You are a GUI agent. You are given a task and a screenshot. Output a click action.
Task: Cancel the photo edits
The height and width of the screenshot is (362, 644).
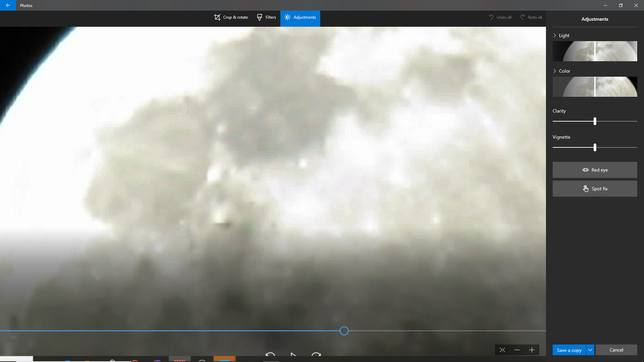click(616, 350)
